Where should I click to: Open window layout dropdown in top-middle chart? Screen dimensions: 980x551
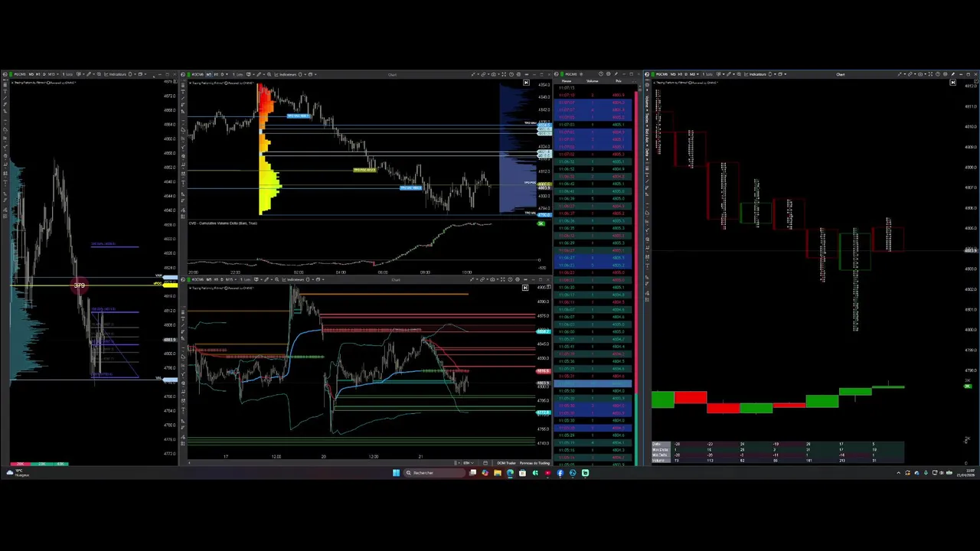pyautogui.click(x=312, y=74)
